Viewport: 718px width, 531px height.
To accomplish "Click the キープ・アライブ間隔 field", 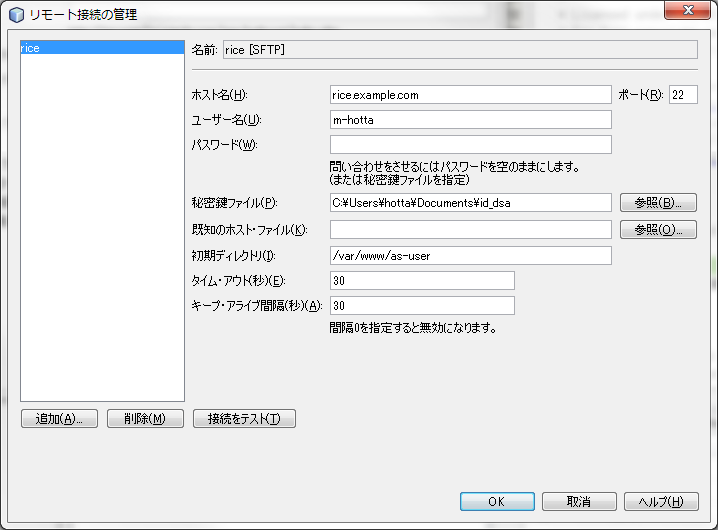I will click(x=422, y=305).
